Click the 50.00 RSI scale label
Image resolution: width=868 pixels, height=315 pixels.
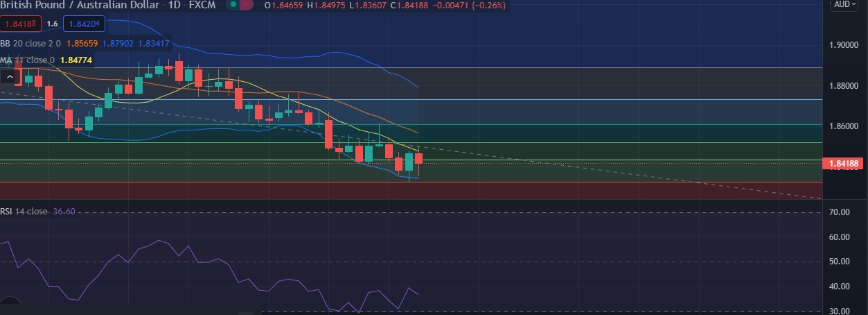840,262
